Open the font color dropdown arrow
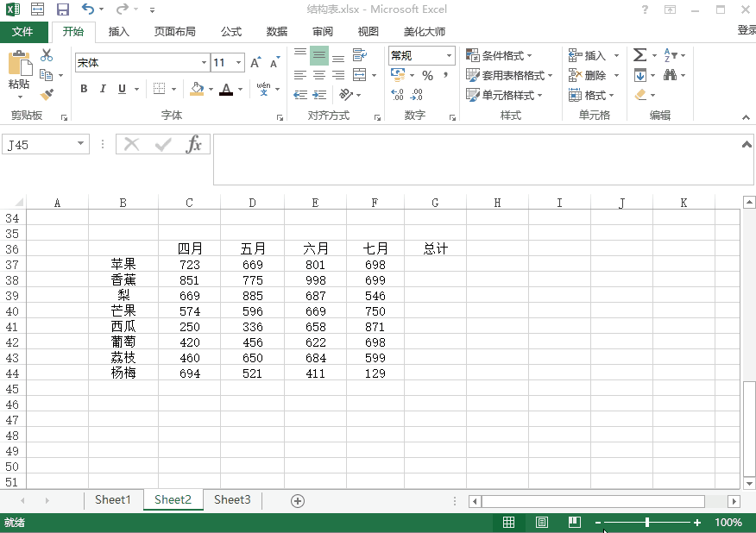The image size is (756, 533). pos(240,89)
